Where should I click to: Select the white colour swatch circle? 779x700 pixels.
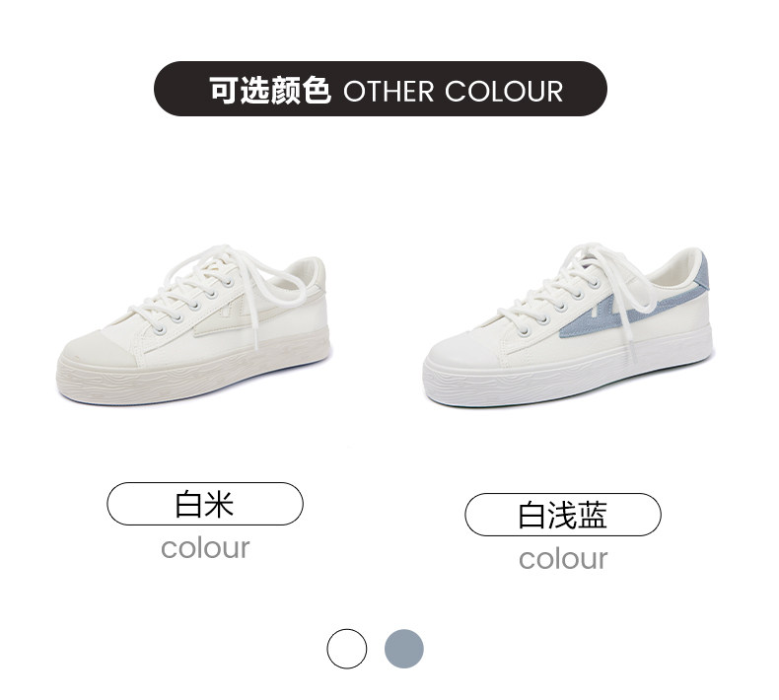(347, 649)
